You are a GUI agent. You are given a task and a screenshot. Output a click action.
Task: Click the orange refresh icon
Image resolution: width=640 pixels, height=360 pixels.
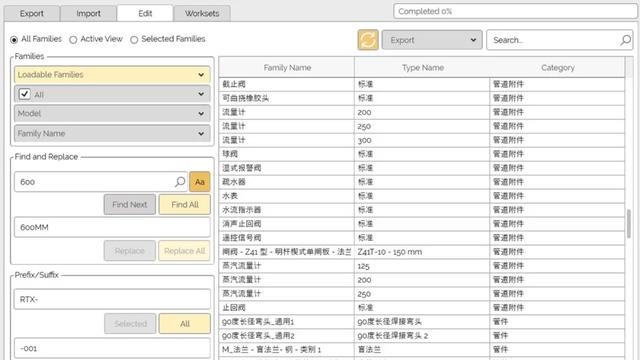368,40
